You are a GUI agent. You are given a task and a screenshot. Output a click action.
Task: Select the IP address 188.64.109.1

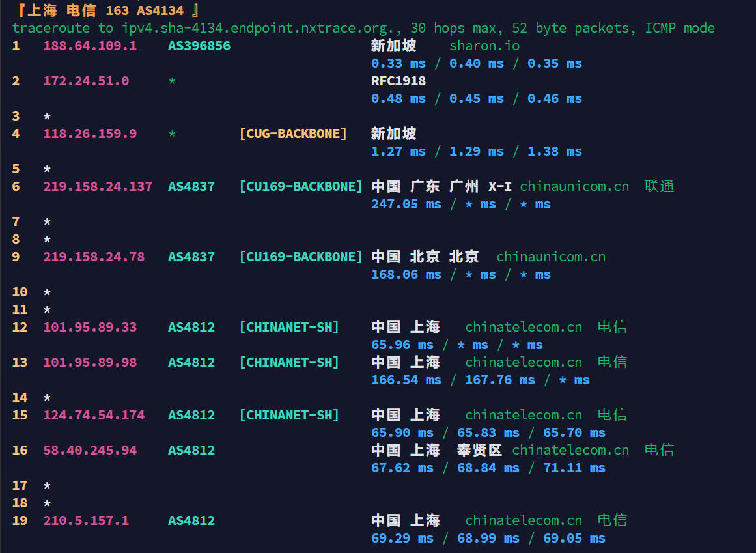pyautogui.click(x=90, y=46)
